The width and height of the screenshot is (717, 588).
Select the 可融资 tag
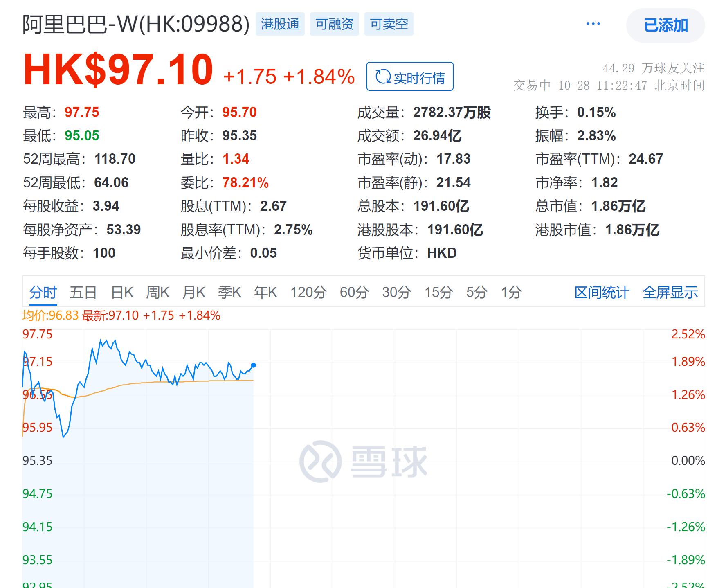335,24
